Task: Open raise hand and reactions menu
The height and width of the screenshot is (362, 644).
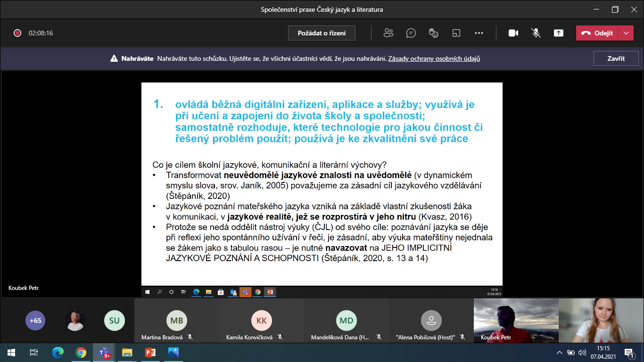Action: click(x=434, y=33)
